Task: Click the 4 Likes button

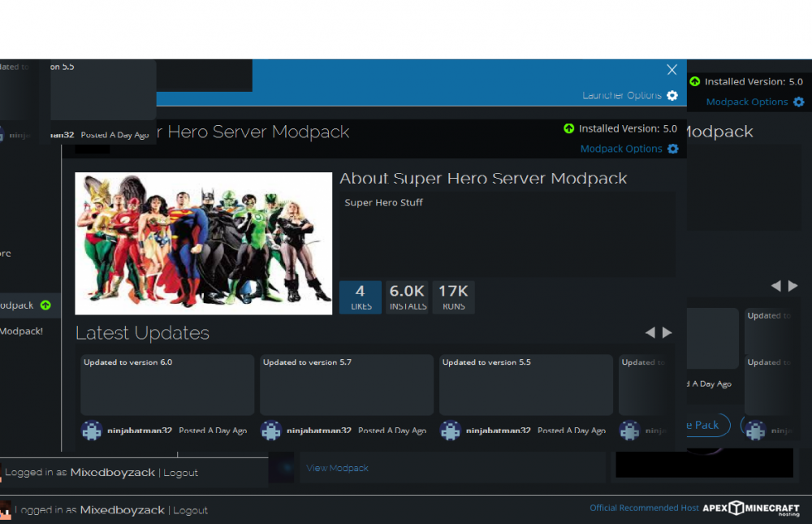Action: (x=361, y=297)
